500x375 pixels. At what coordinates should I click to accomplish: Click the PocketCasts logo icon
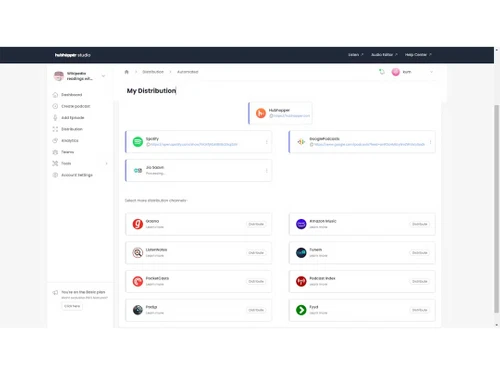138,281
